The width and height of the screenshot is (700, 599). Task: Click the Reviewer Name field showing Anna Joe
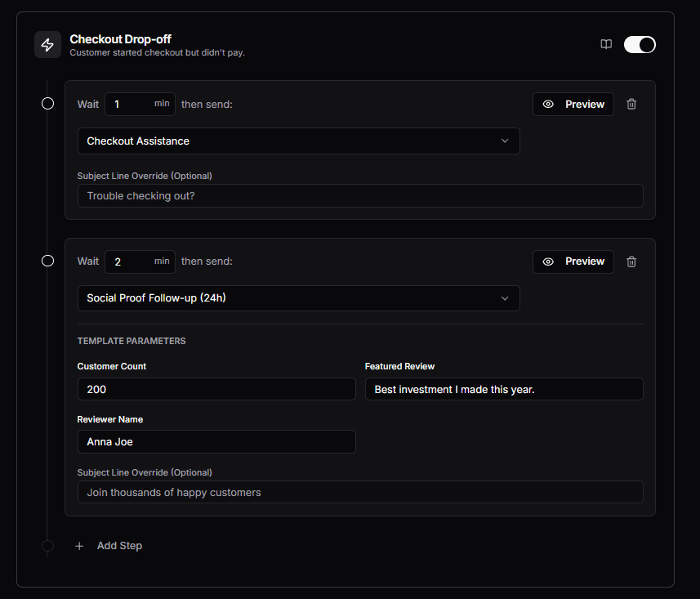tap(216, 441)
